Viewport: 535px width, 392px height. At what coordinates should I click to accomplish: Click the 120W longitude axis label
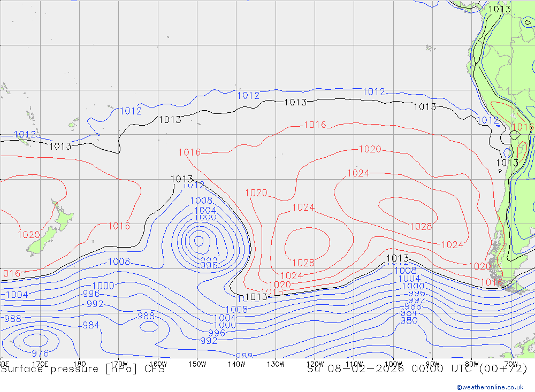click(x=315, y=364)
